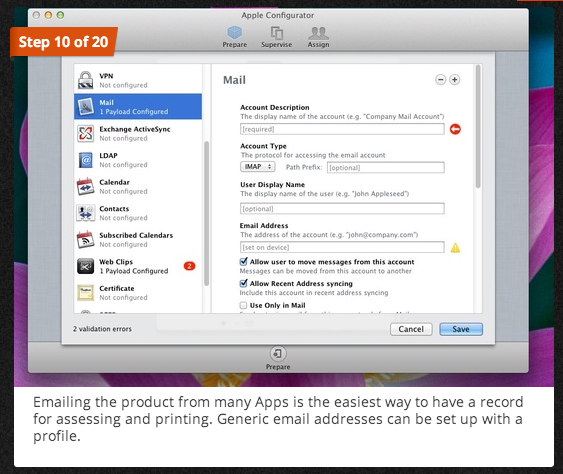Click the User Display Name field
The image size is (563, 474).
click(342, 209)
